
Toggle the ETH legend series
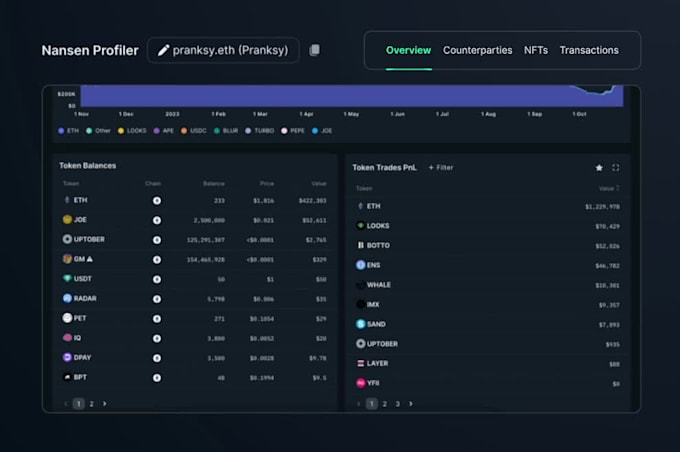pyautogui.click(x=69, y=131)
